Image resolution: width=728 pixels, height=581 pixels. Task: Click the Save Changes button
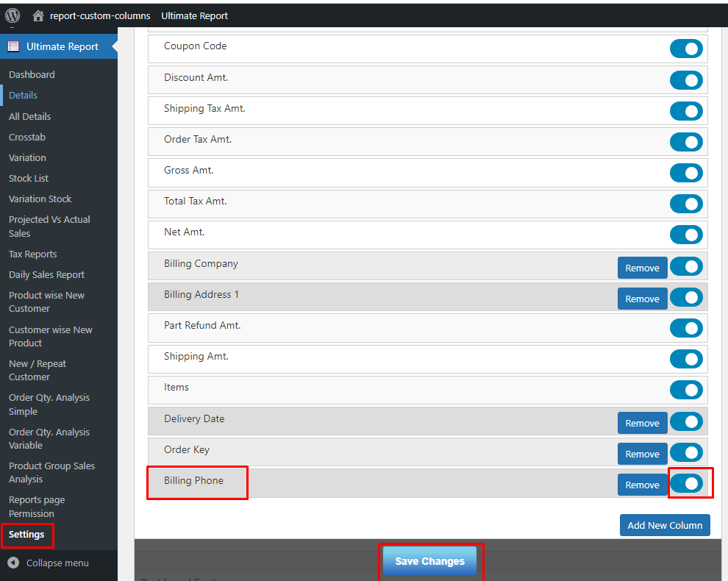point(429,561)
